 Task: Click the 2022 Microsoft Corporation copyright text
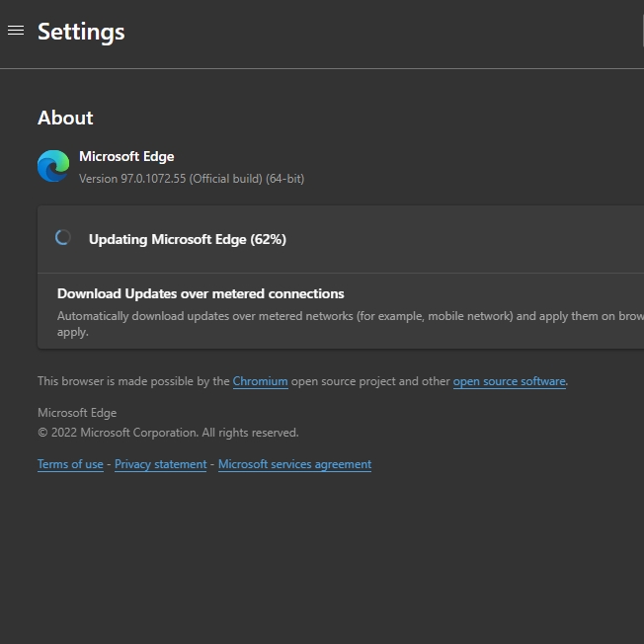pos(168,433)
